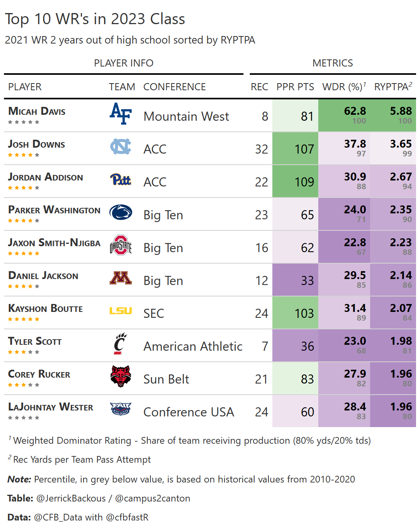
Task: Click Josh Downs' green 107 PPR cell
Action: pyautogui.click(x=295, y=148)
